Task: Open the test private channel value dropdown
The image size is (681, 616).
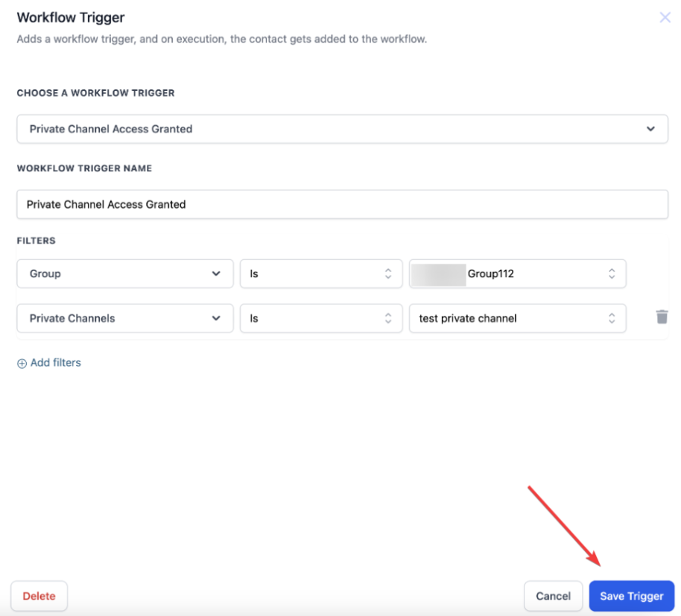Action: [x=517, y=318]
